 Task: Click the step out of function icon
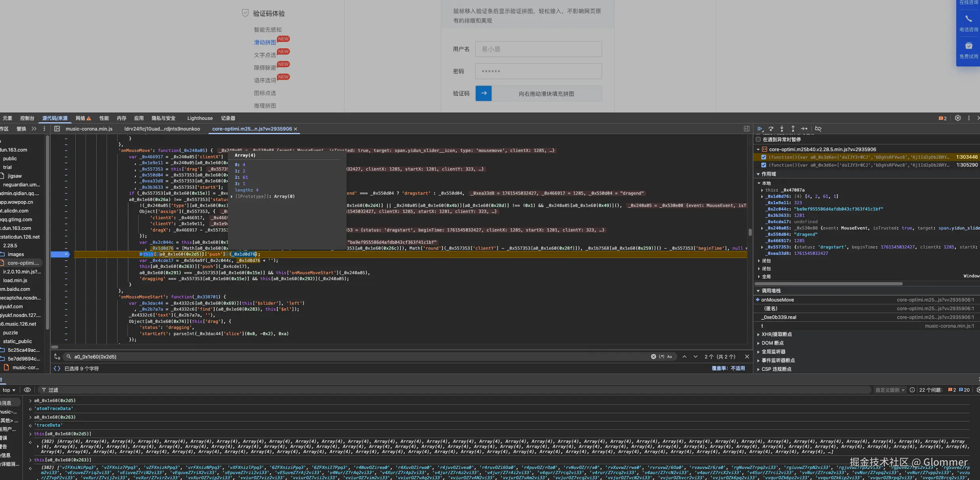tap(793, 129)
